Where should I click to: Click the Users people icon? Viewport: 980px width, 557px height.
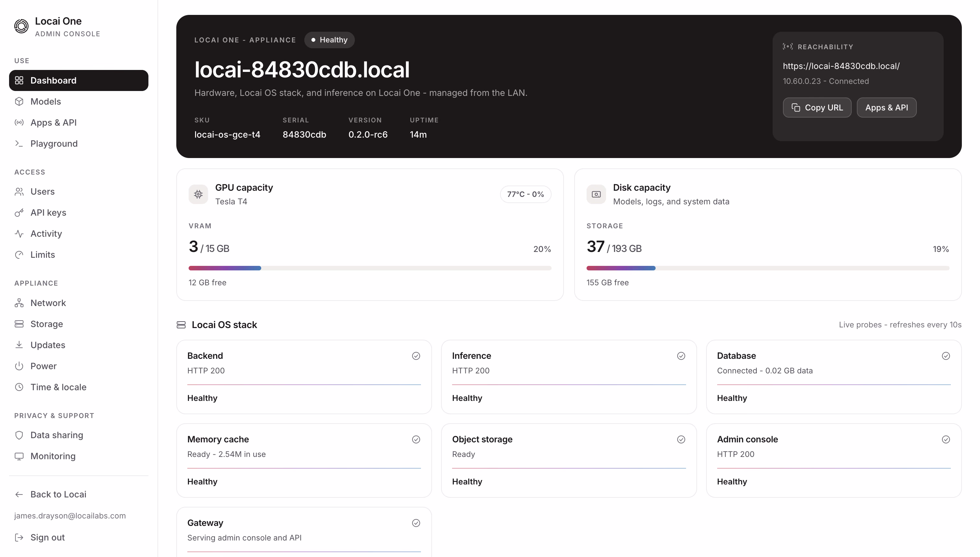[19, 191]
